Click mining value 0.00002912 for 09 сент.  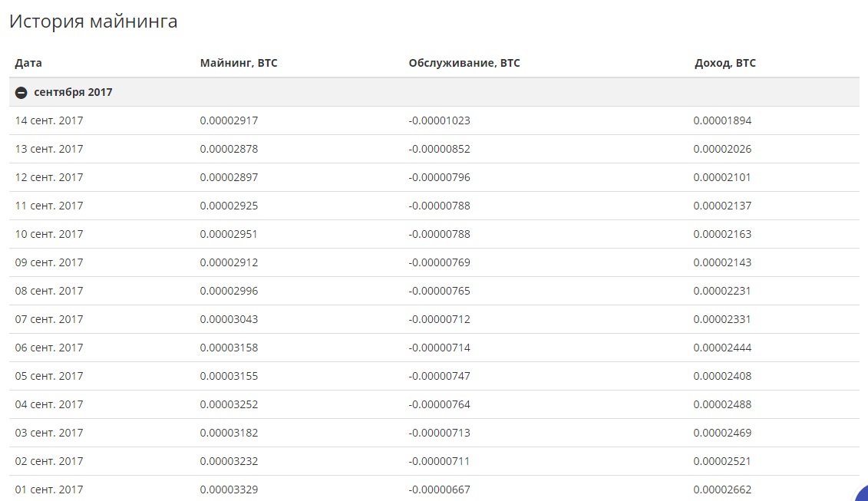(229, 262)
